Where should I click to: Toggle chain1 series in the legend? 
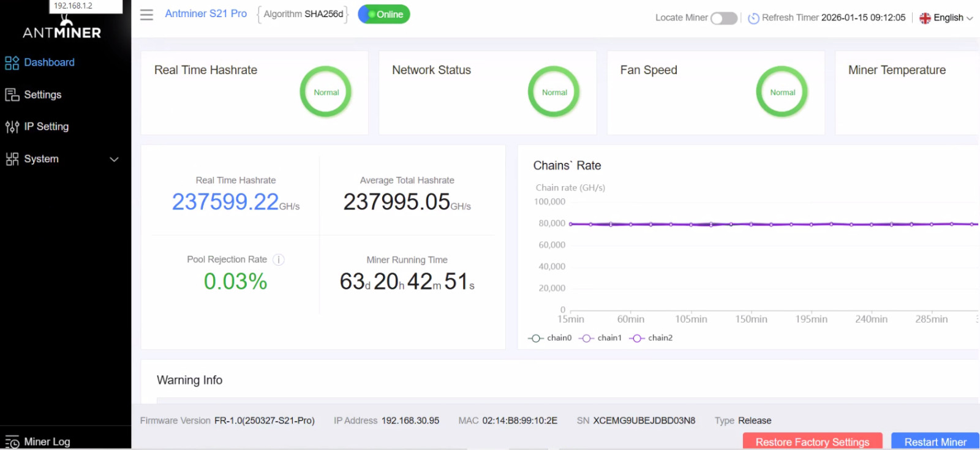point(600,338)
